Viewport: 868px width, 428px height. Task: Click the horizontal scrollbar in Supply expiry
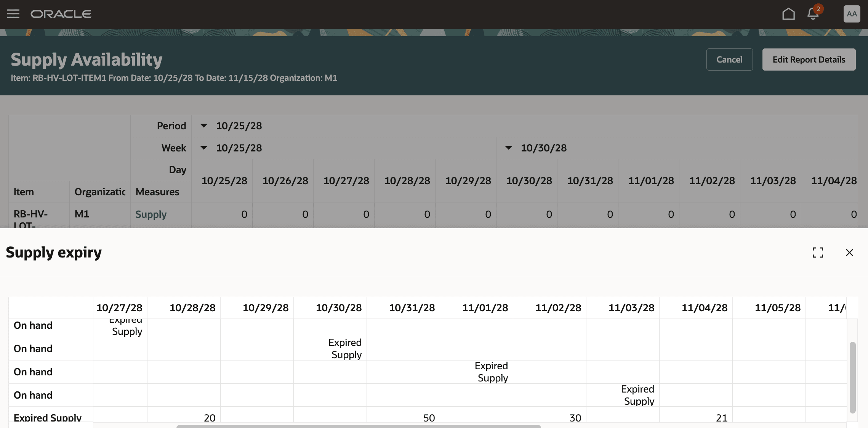358,426
